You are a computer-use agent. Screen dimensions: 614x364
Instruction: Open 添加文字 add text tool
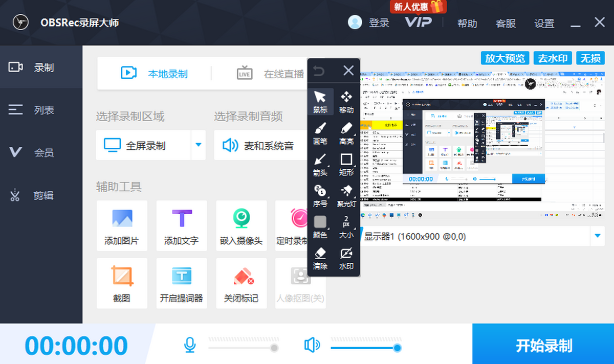pos(182,225)
